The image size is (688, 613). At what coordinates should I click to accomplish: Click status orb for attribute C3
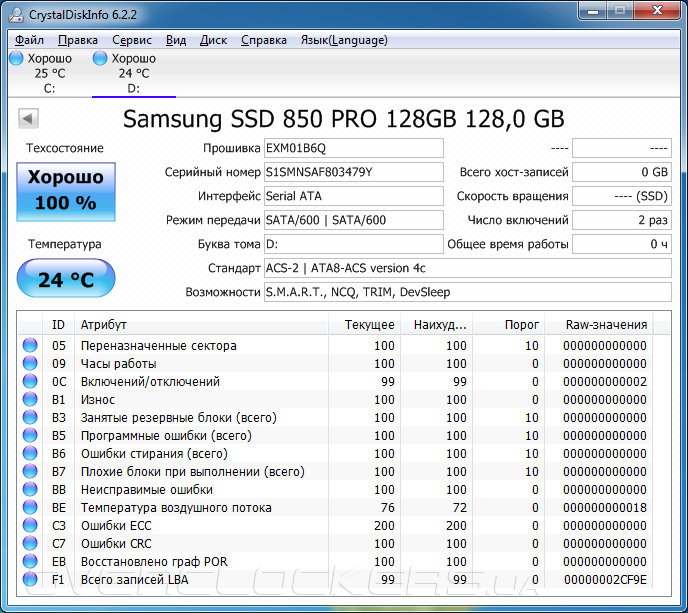(x=30, y=525)
